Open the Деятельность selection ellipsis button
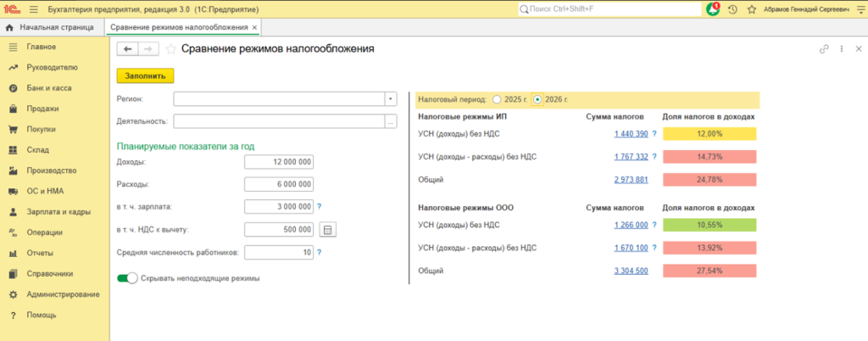This screenshot has width=868, height=341. tap(391, 121)
